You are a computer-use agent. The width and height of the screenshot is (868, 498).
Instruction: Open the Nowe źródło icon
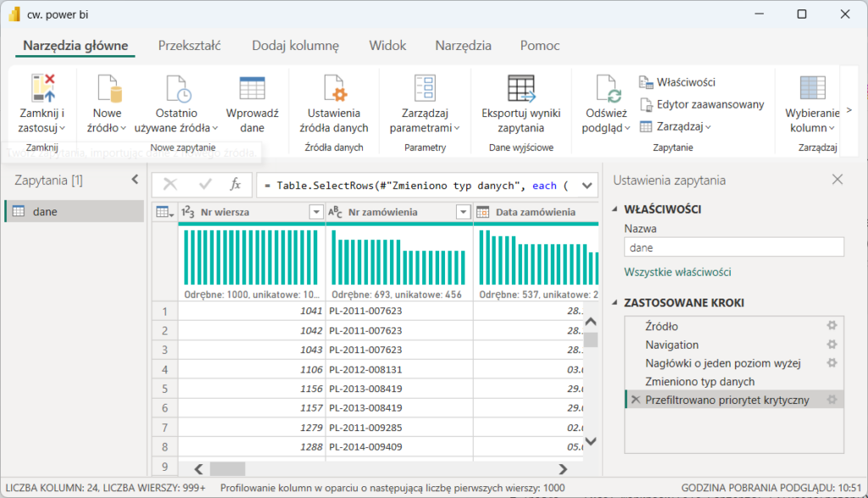(x=109, y=88)
